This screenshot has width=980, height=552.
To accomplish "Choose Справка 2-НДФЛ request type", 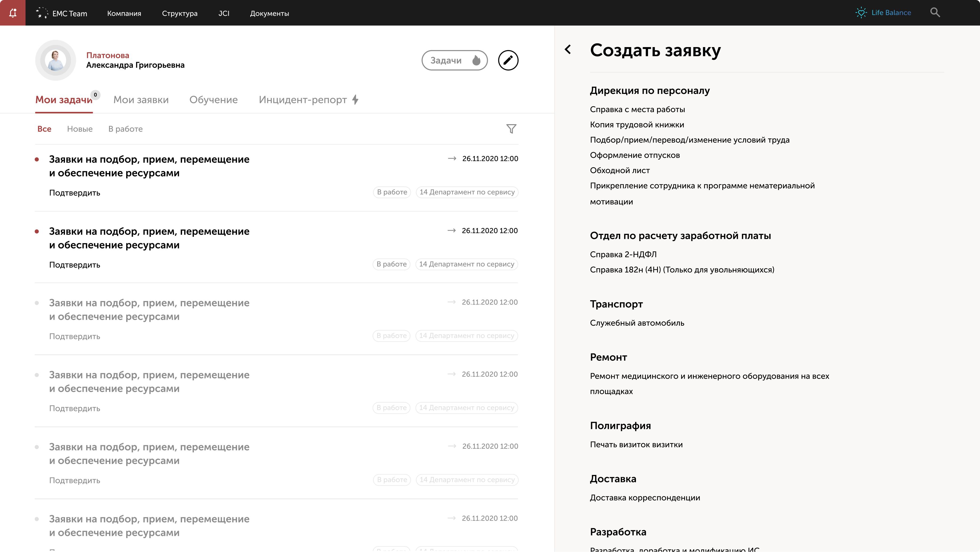I will [x=623, y=254].
